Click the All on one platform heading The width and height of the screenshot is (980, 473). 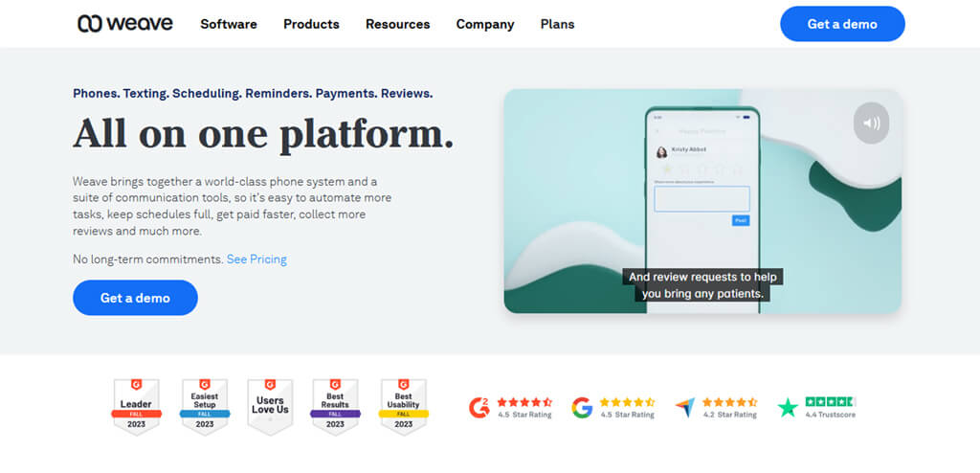[x=263, y=134]
